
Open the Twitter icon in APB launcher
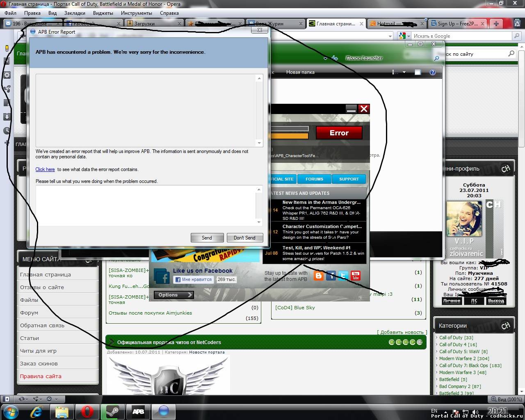point(343,276)
